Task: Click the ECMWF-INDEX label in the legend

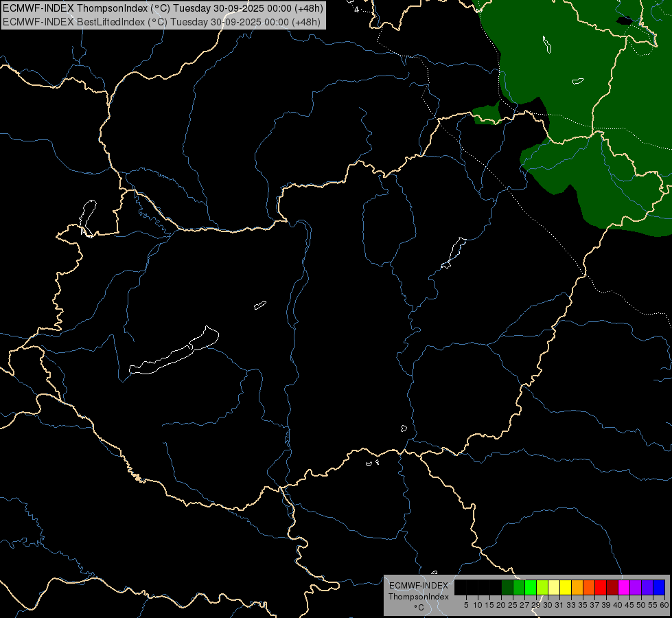Action: (x=419, y=586)
